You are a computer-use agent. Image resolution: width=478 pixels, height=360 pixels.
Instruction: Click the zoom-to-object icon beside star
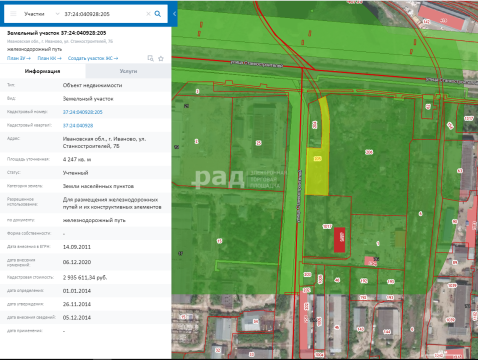click(151, 58)
